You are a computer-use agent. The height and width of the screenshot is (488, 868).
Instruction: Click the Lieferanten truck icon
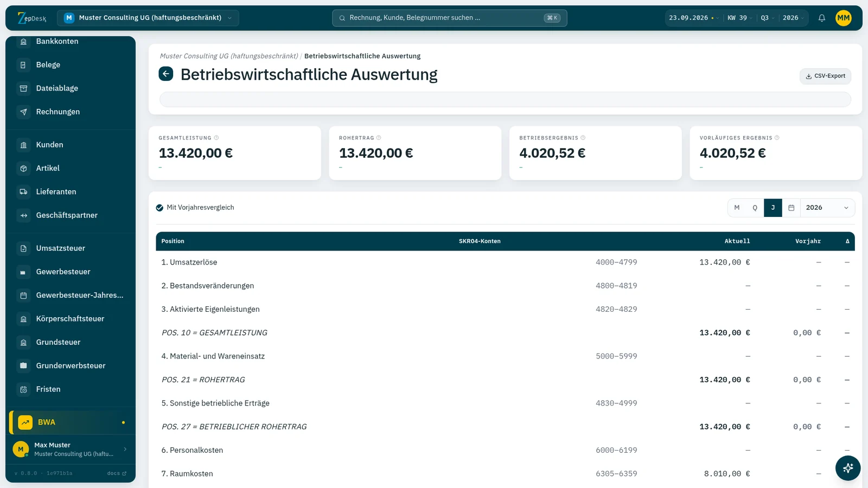click(x=23, y=192)
